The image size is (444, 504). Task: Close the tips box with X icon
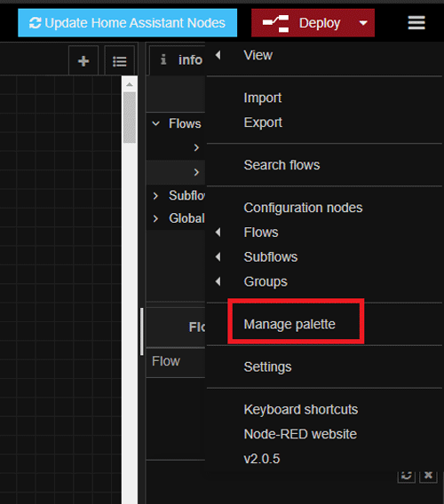[428, 476]
